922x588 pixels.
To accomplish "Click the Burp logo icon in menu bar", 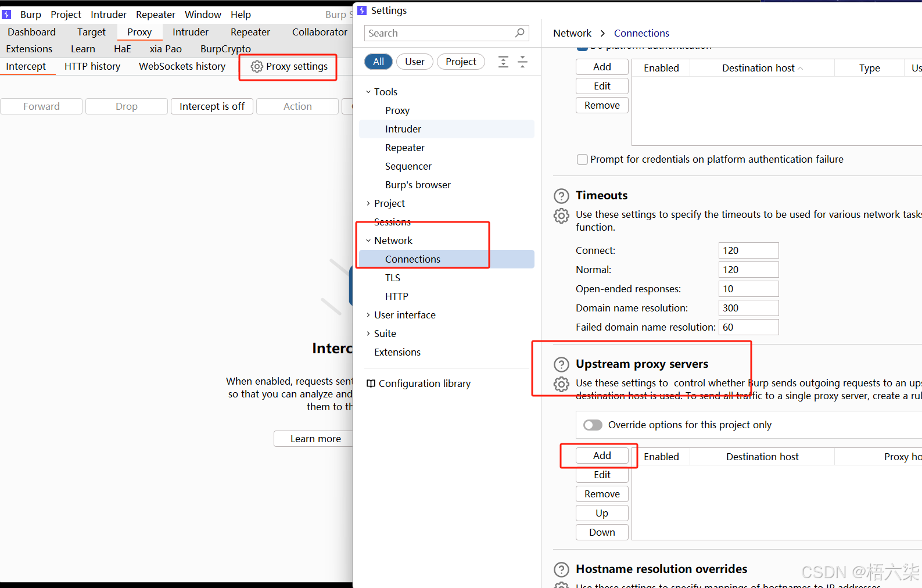I will click(6, 15).
